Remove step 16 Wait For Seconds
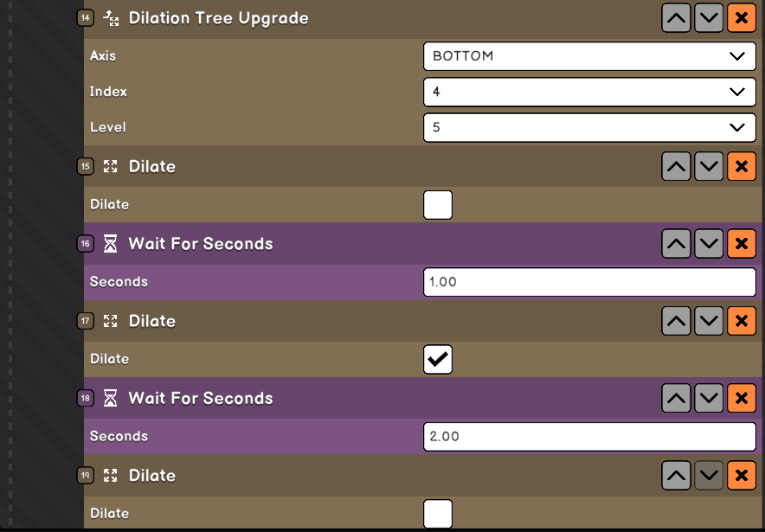Image resolution: width=765 pixels, height=532 pixels. click(741, 244)
